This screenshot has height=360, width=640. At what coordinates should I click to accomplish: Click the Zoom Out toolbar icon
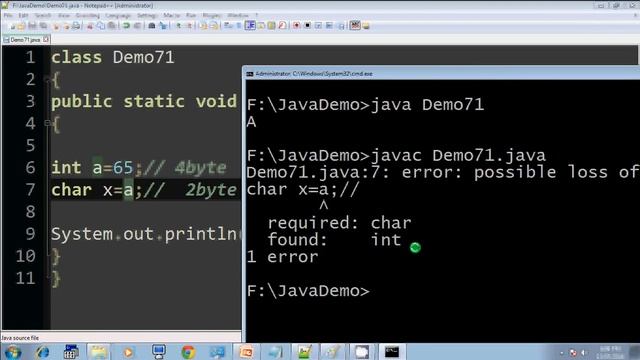(x=189, y=26)
